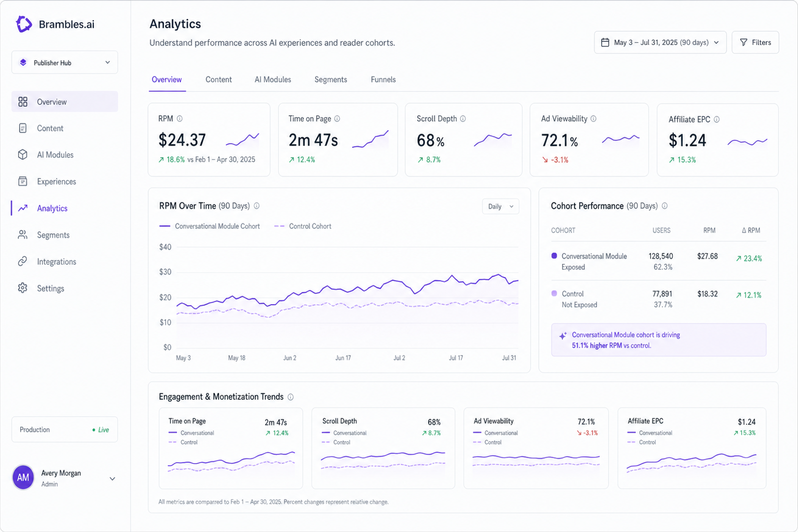Screen dimensions: 798x532
Task: Open the Filters button
Action: click(x=755, y=42)
